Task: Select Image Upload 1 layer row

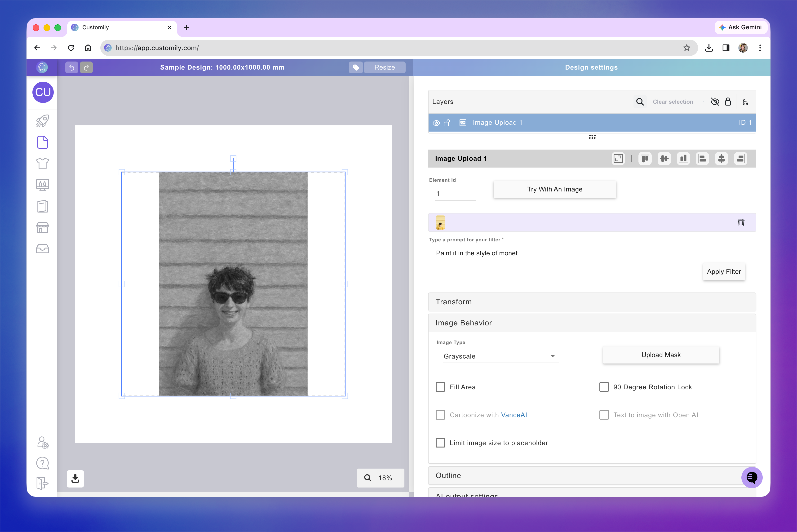Action: [x=592, y=123]
